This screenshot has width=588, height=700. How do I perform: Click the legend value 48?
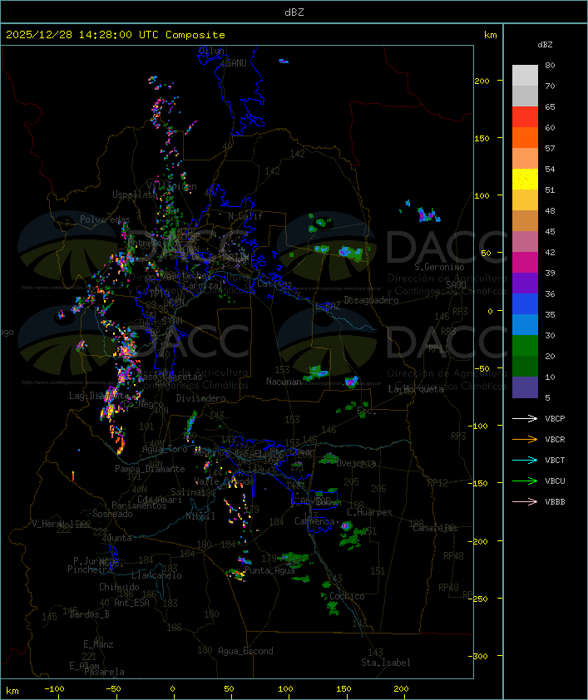click(x=550, y=210)
